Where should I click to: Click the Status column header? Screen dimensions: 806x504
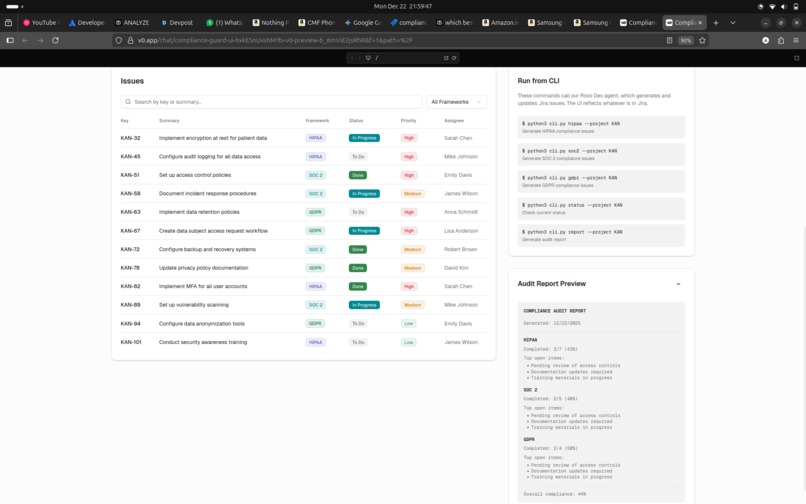356,120
